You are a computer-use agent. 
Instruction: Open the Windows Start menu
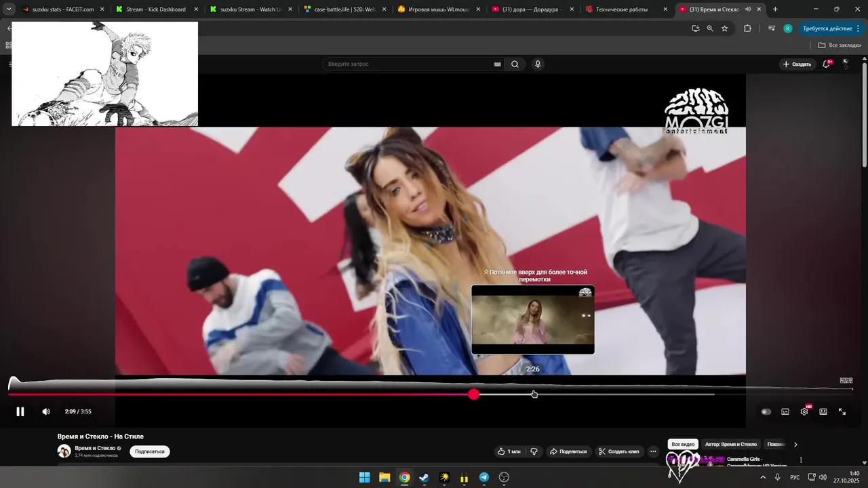tap(365, 477)
